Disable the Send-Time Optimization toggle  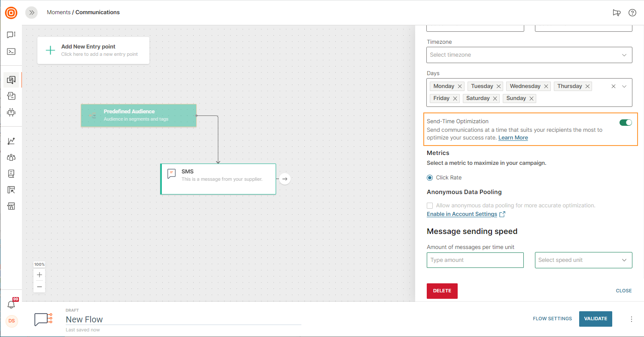[626, 123]
